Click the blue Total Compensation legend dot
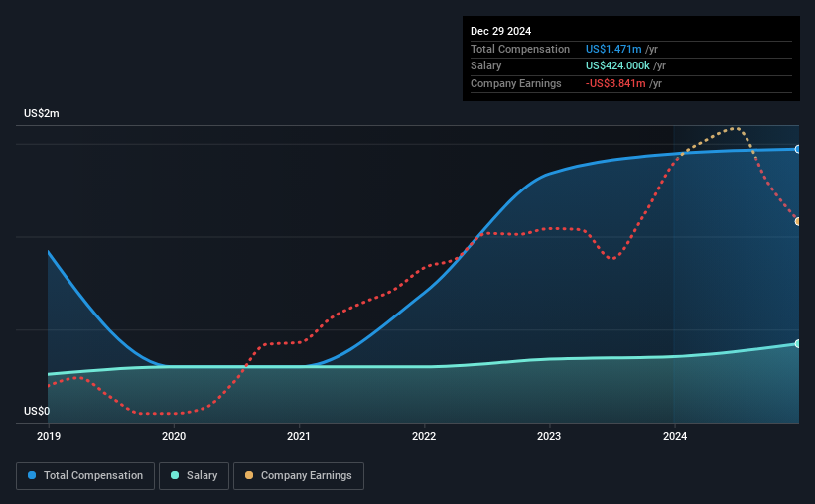This screenshot has height=504, width=815. point(32,475)
